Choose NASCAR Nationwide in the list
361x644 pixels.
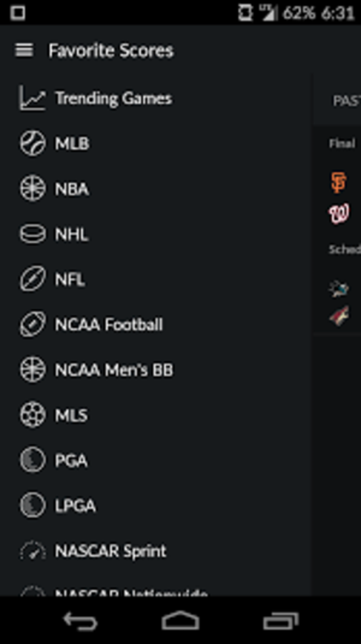coord(131,592)
